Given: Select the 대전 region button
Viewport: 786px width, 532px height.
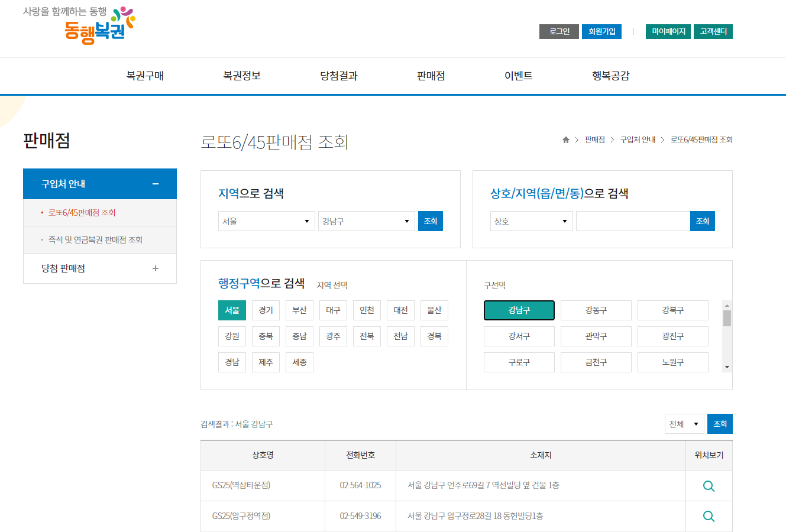Looking at the screenshot, I should [400, 310].
